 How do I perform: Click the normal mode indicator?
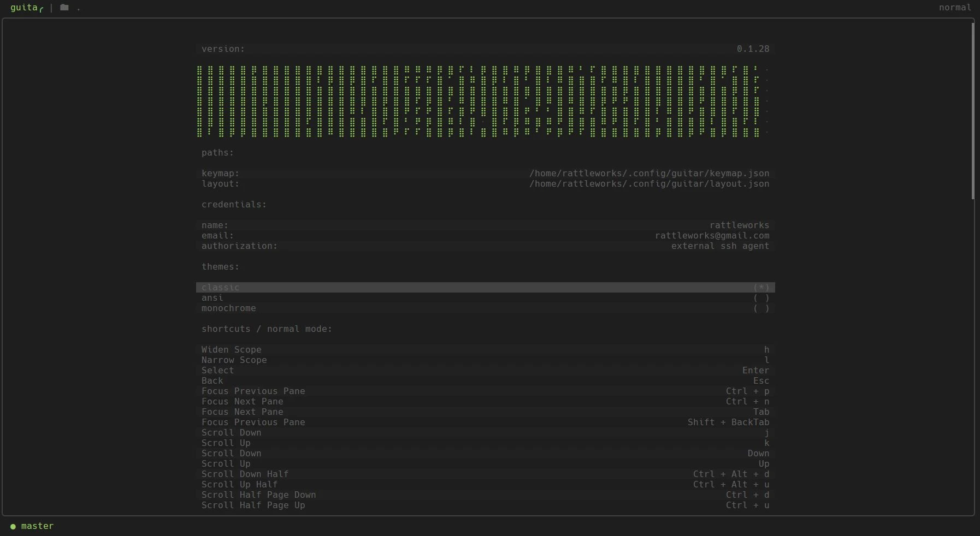tap(955, 8)
